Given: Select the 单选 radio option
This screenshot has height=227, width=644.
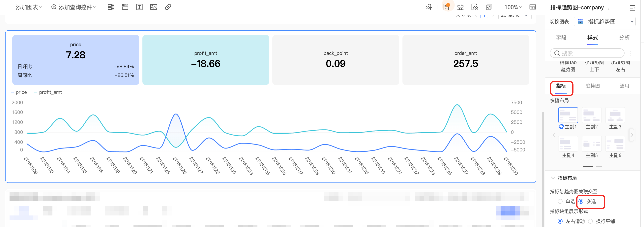Looking at the screenshot, I should click(x=560, y=202).
